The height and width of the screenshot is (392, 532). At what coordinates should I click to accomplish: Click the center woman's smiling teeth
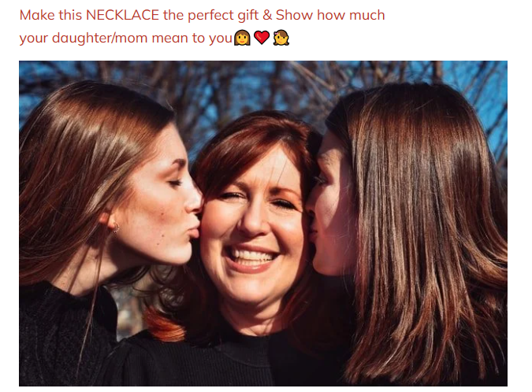coord(251,255)
